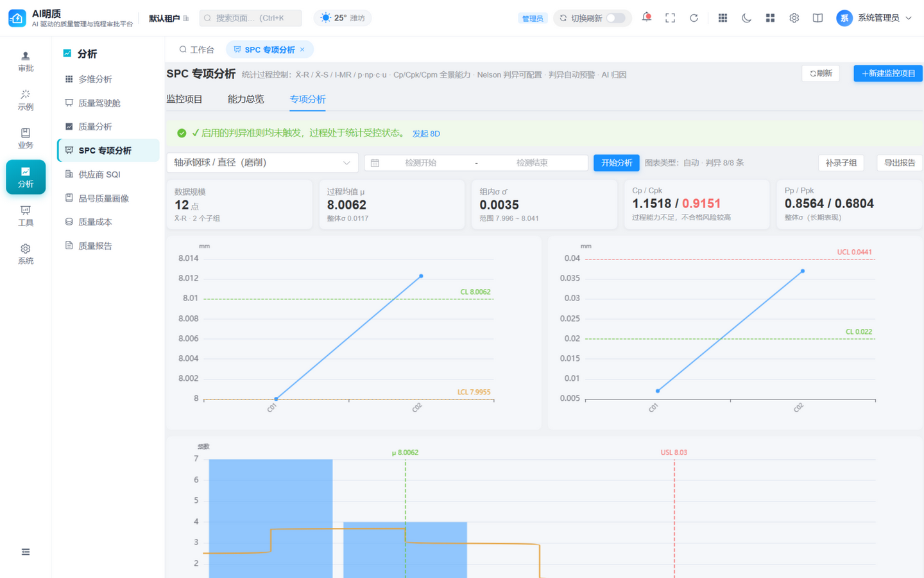Open the 业务 sidebar section
The width and height of the screenshot is (924, 578).
click(26, 139)
